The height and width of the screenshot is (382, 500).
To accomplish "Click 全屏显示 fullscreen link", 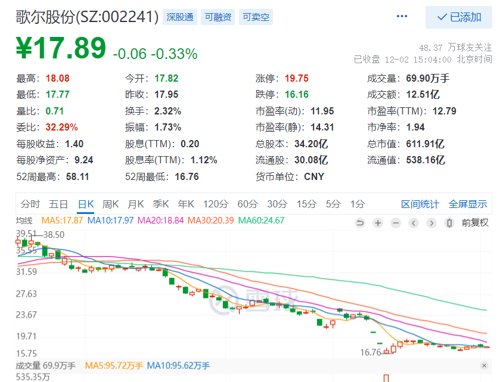I will pyautogui.click(x=468, y=204).
